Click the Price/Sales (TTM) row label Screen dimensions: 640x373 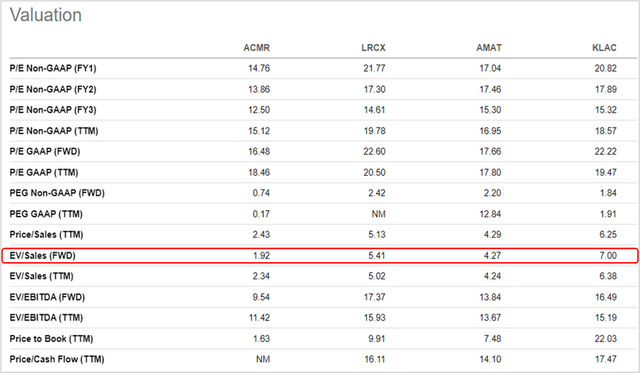(47, 235)
